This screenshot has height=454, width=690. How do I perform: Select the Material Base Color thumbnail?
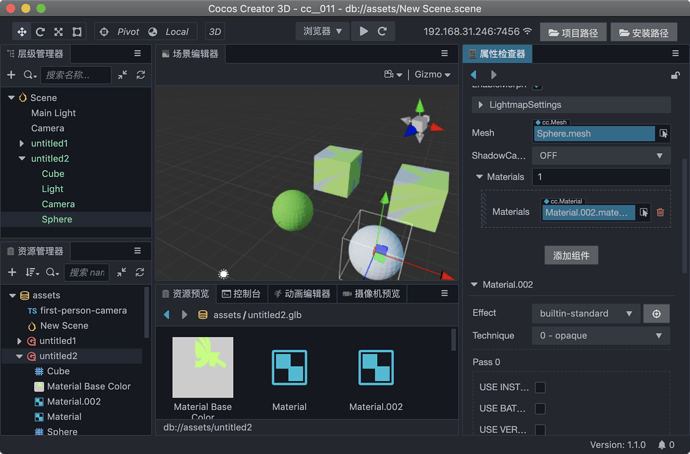tap(203, 367)
